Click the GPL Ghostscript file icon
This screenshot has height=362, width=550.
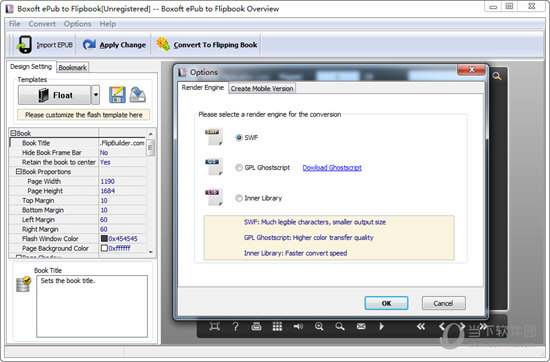point(213,167)
